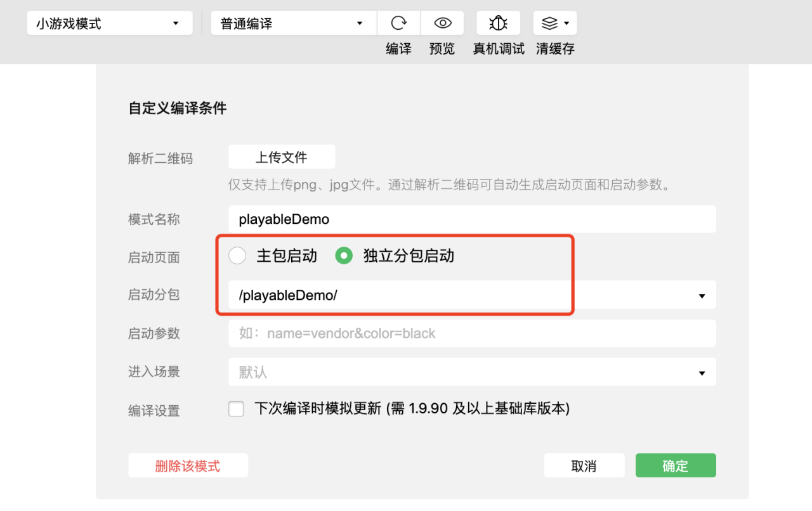Image resolution: width=812 pixels, height=511 pixels.
Task: Click the 启动页面 label
Action: pos(154,257)
